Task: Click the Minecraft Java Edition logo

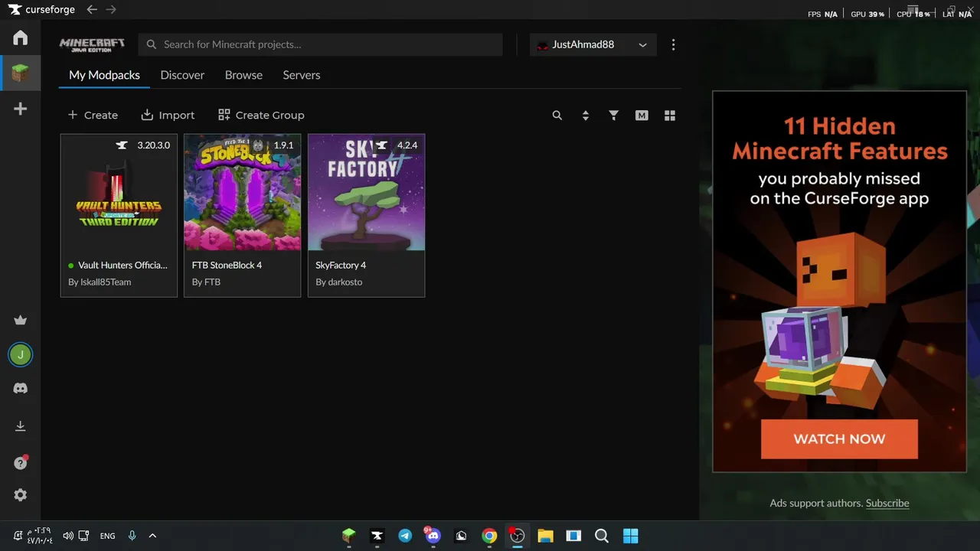Action: click(x=92, y=44)
